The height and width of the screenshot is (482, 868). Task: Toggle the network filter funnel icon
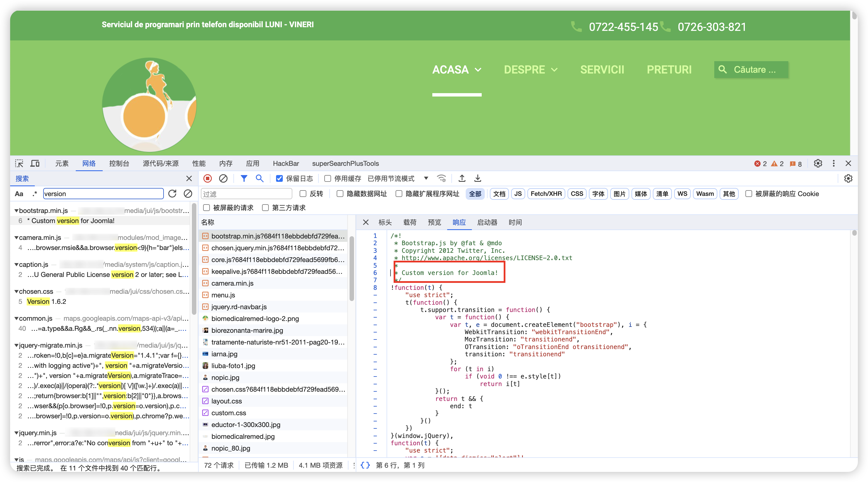coord(244,178)
